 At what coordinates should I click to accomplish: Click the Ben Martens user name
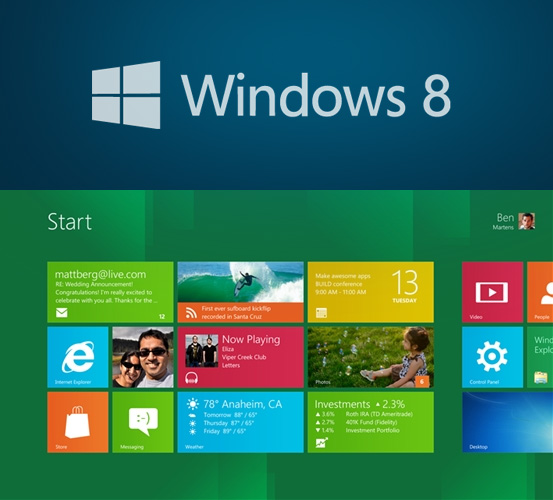click(x=504, y=221)
